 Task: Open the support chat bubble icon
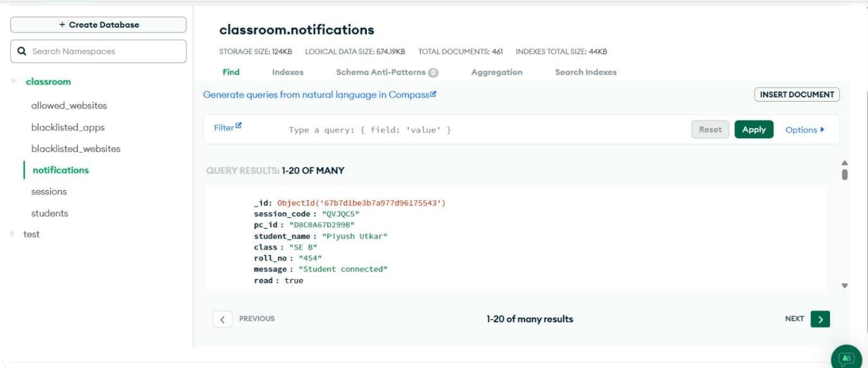click(x=847, y=358)
